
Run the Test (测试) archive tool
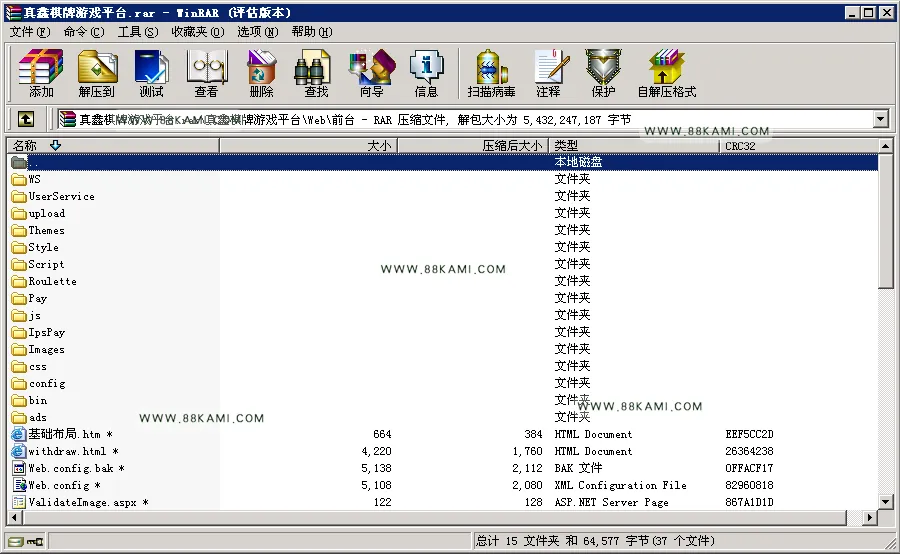[x=152, y=73]
